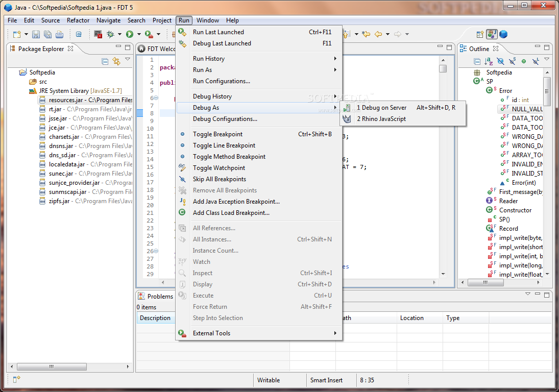Viewport: 559px width, 392px height.
Task: Click Hide Non-Public Members icon in Outline
Action: tap(524, 61)
